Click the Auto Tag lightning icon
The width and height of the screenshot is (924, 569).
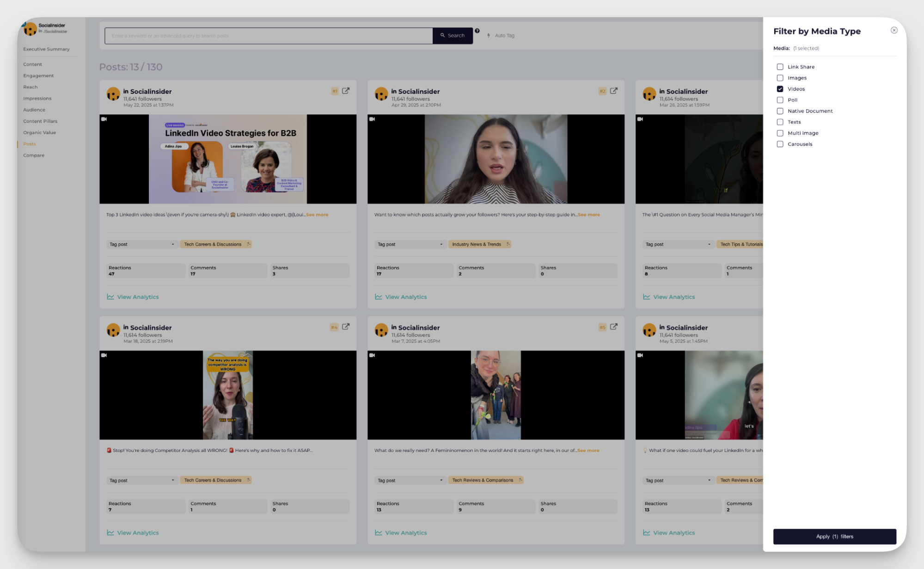pyautogui.click(x=489, y=35)
